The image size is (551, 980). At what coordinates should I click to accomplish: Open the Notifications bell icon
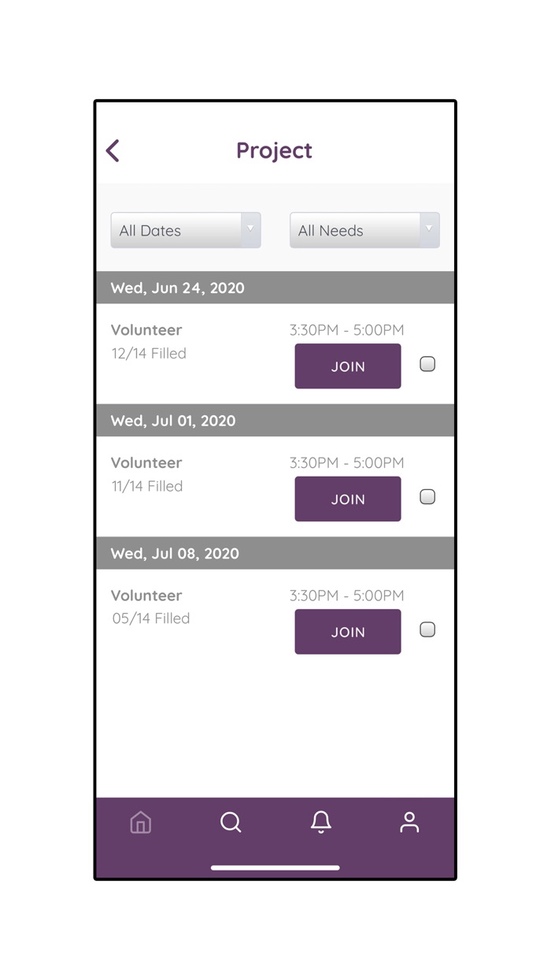coord(320,822)
